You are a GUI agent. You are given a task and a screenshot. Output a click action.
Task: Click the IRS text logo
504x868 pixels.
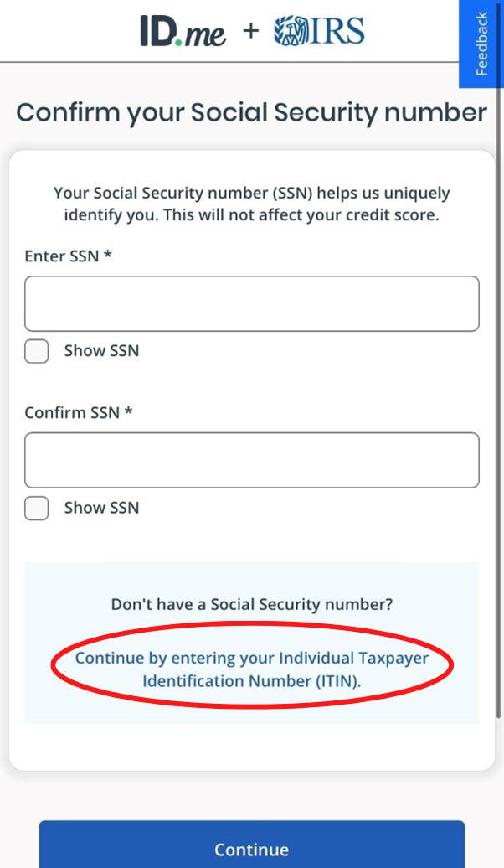pos(337,31)
